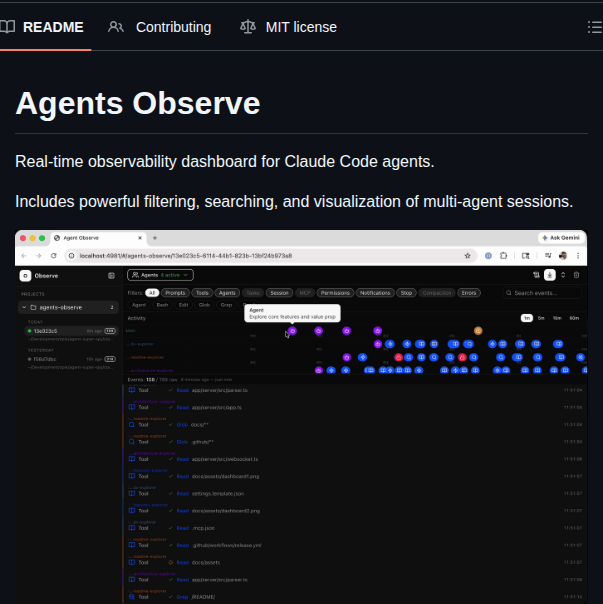Click the folder icon of agents-observe project
The image size is (603, 604).
33,307
